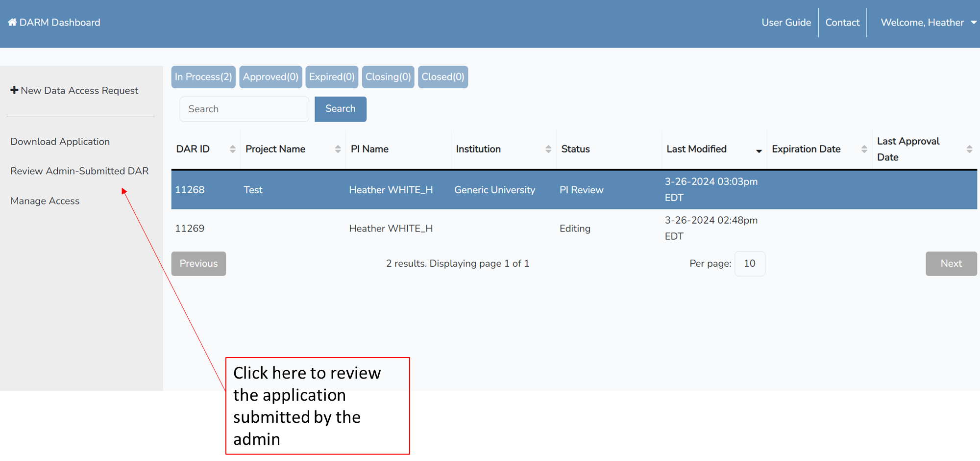The width and height of the screenshot is (980, 461).
Task: Switch to the In Process(2) tab
Action: tap(203, 77)
